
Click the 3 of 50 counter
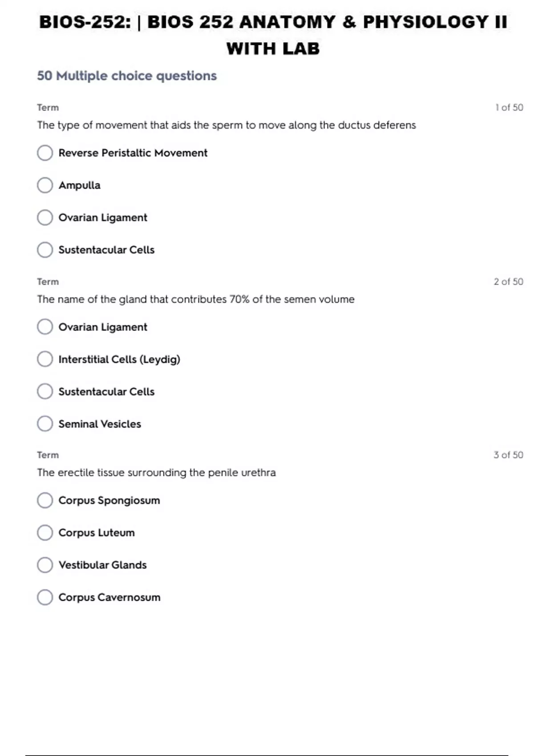coord(508,455)
